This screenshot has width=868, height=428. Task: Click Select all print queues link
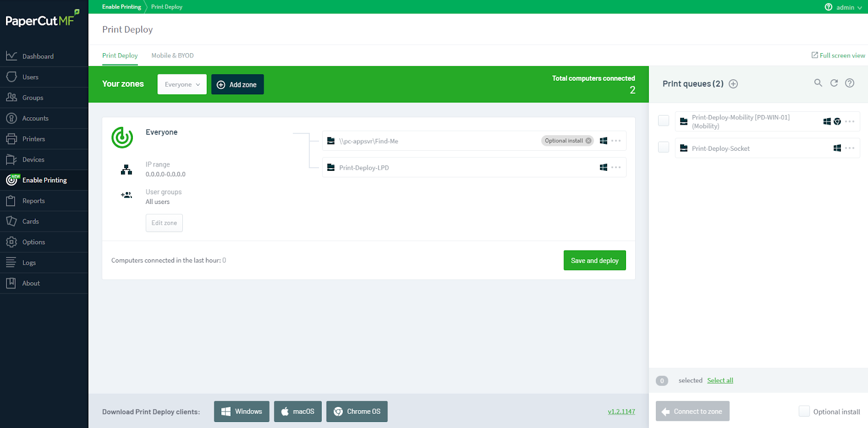(720, 380)
